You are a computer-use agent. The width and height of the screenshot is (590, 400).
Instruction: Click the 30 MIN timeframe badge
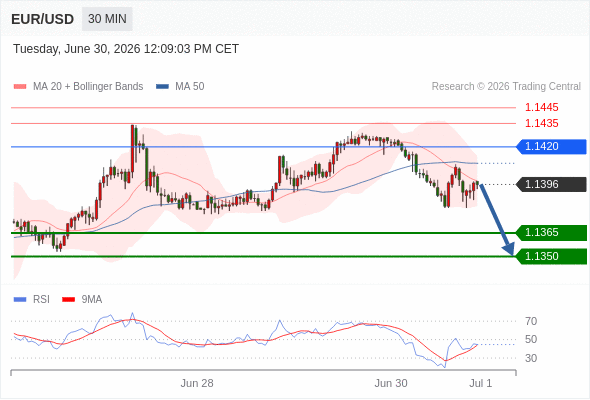(107, 19)
